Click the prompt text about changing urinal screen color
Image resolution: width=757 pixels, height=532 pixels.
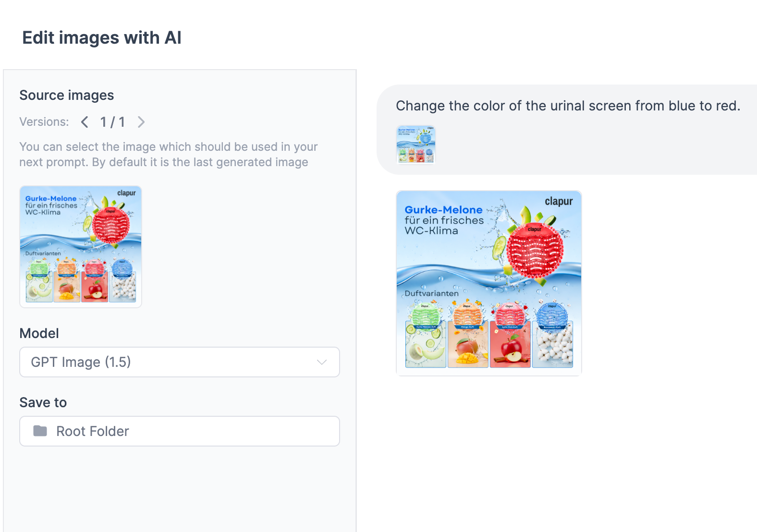pyautogui.click(x=568, y=106)
